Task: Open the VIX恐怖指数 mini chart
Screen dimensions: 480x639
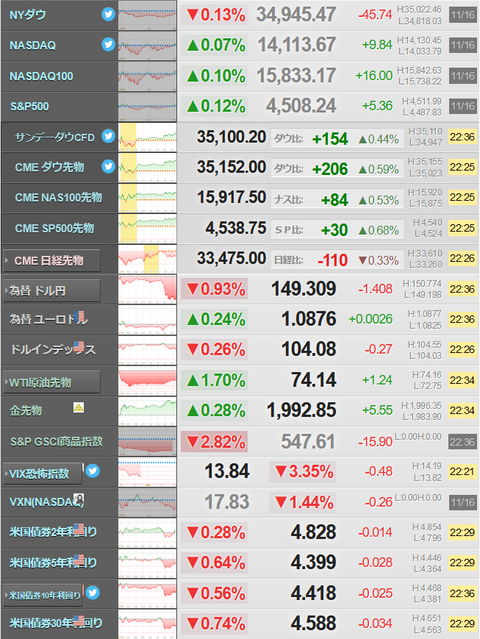Action: [x=148, y=472]
